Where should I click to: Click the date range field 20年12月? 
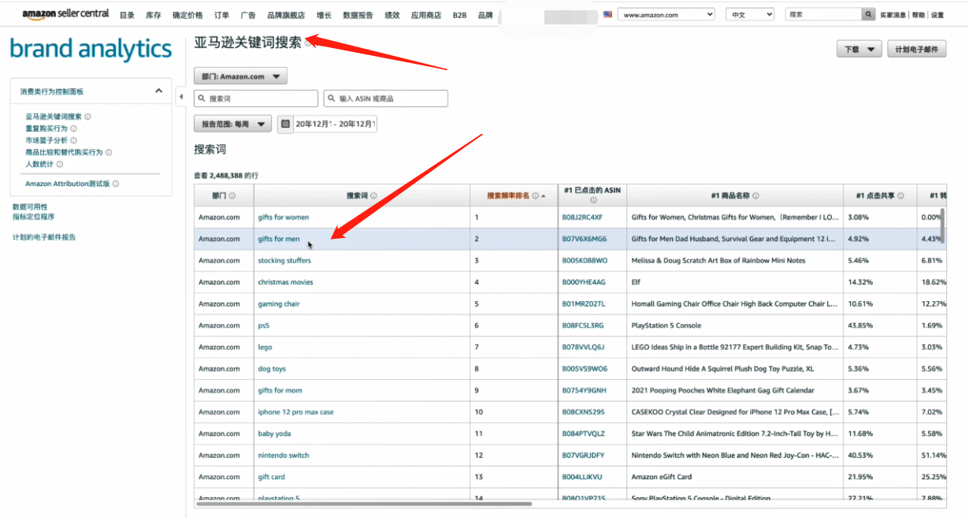[335, 124]
